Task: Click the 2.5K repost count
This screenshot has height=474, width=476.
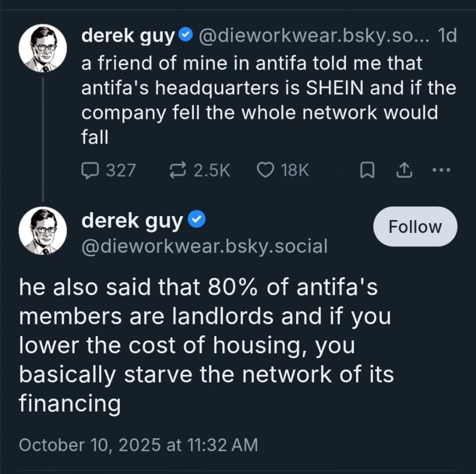Action: 211,171
